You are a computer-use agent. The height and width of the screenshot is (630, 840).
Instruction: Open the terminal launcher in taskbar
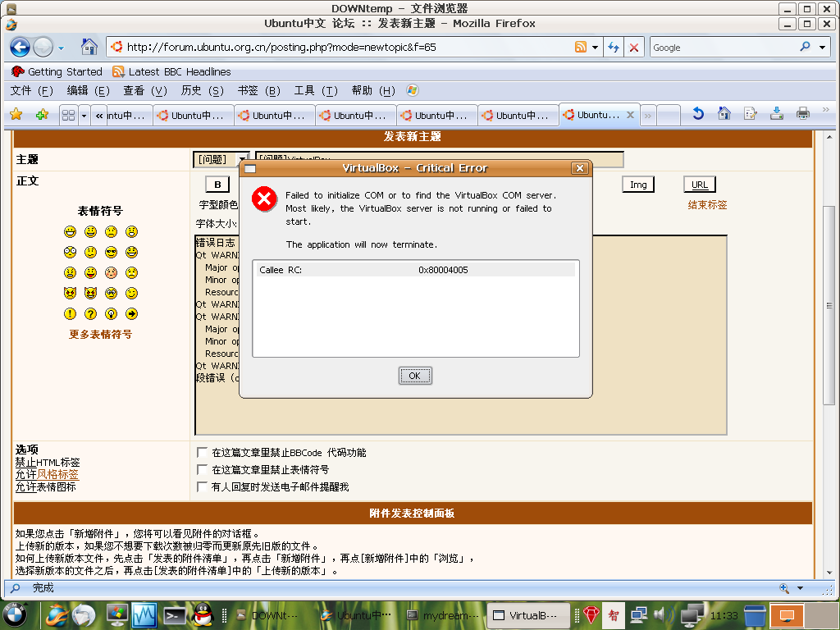(x=174, y=615)
